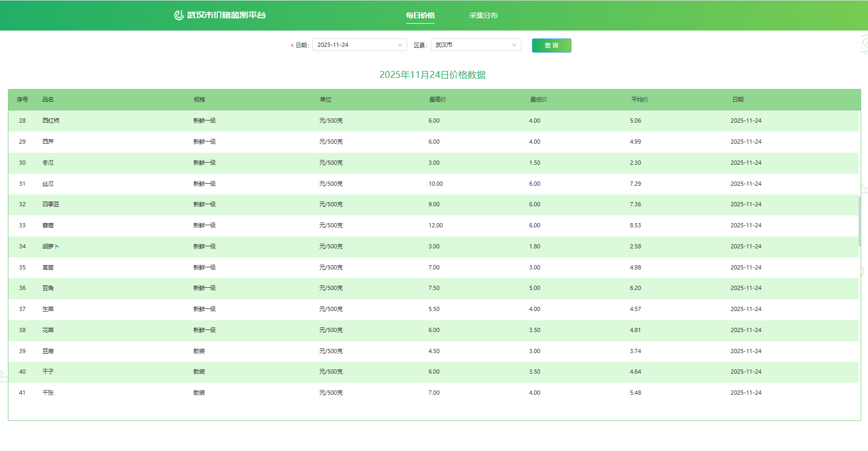This screenshot has width=868, height=451.
Task: Click the 胡萝卜 product name
Action: point(51,246)
